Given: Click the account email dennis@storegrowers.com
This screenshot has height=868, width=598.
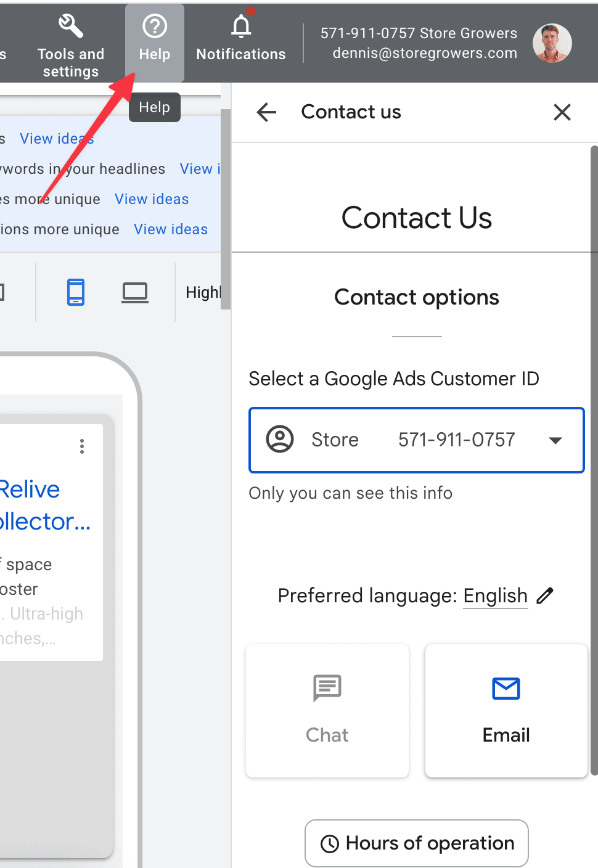Looking at the screenshot, I should pyautogui.click(x=425, y=53).
